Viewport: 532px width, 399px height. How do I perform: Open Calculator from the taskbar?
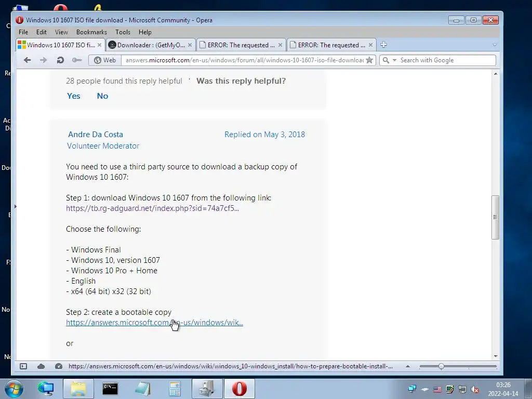click(x=175, y=389)
